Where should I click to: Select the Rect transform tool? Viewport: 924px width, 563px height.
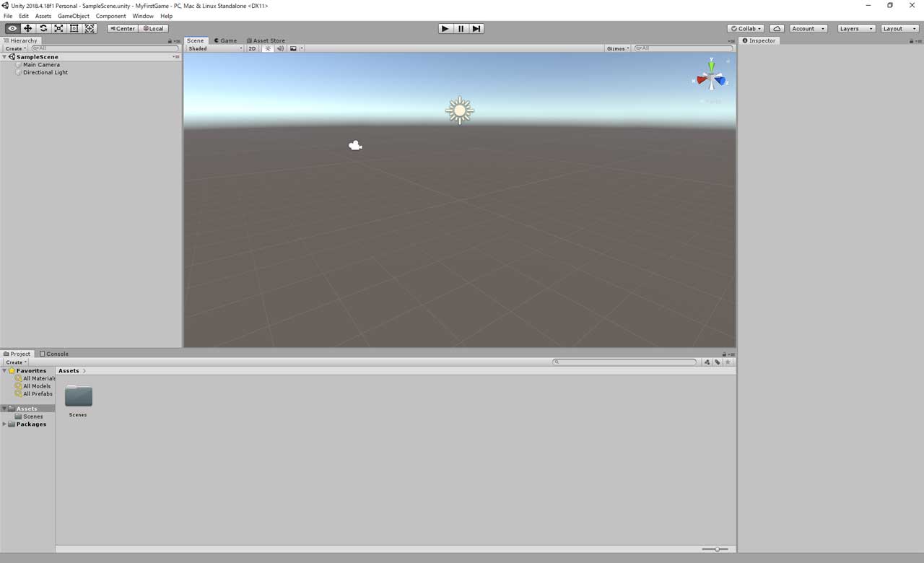[74, 29]
